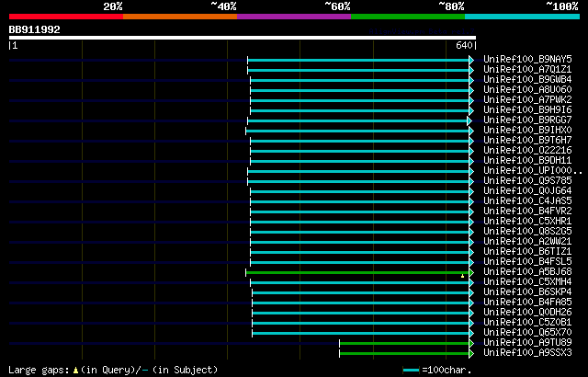Select hit label UniRef100_B9H9I6
The image size is (588, 377).
click(x=527, y=110)
